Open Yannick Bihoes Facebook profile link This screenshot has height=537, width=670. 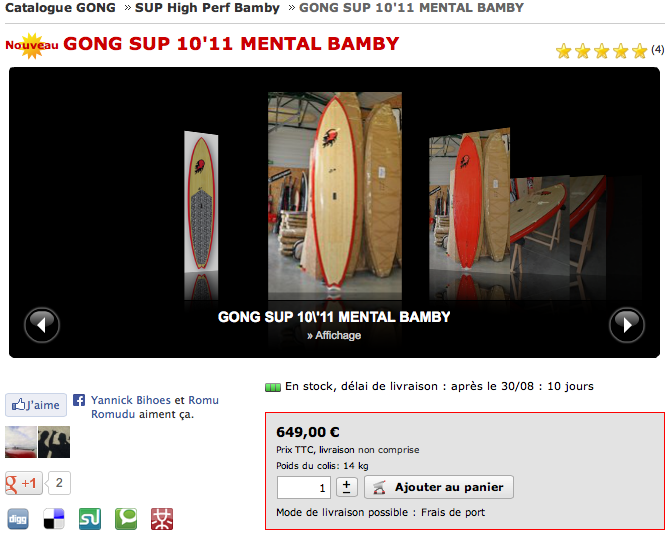[x=131, y=400]
